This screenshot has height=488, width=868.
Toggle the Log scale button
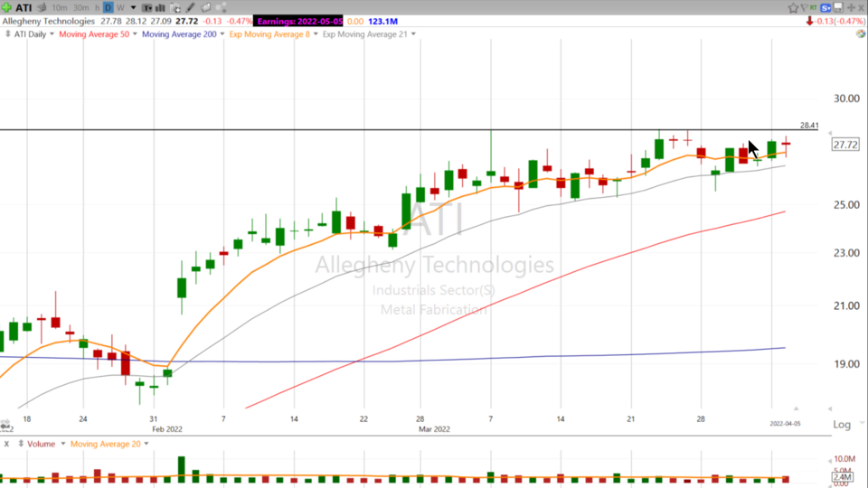point(842,425)
